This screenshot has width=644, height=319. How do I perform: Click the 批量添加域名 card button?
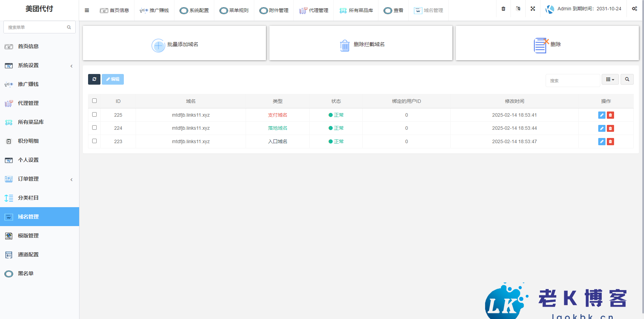point(174,44)
